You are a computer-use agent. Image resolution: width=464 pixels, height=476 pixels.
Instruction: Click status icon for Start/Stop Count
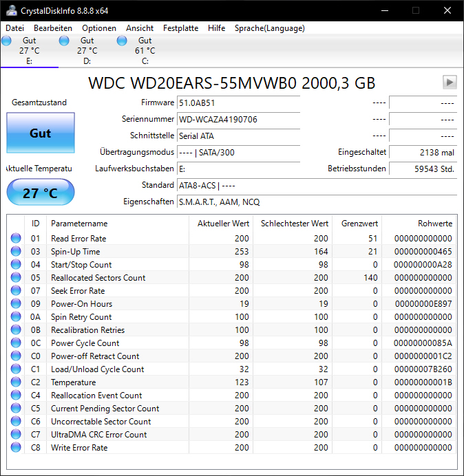[x=16, y=264]
